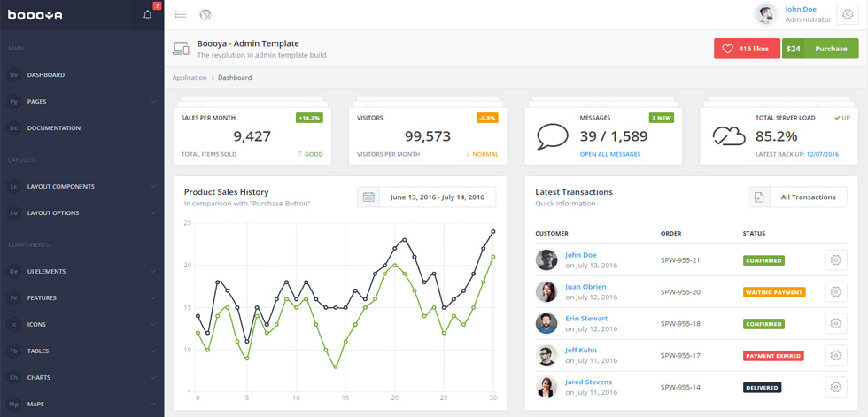Open gear options for John Doe transaction
Screen dimensions: 868x417
(836, 260)
